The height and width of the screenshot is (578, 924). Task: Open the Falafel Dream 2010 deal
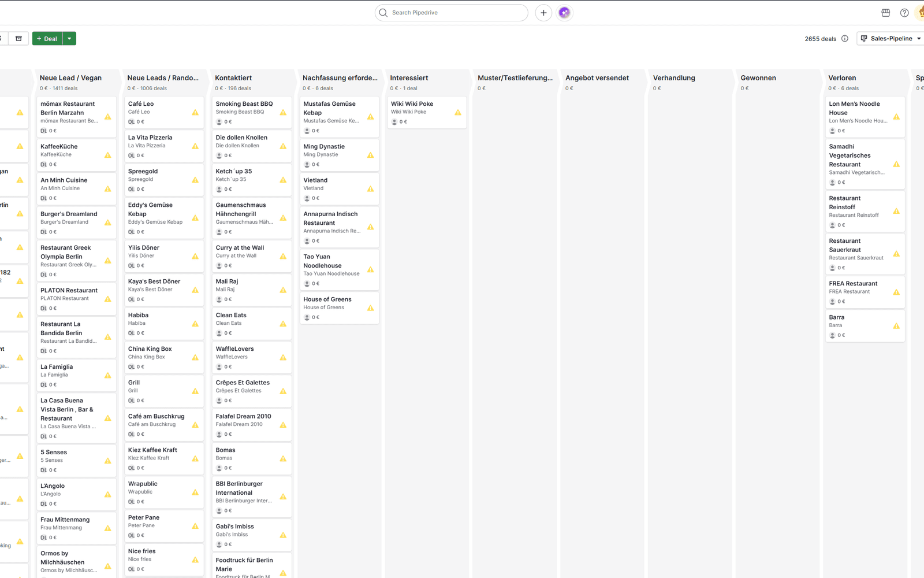251,425
